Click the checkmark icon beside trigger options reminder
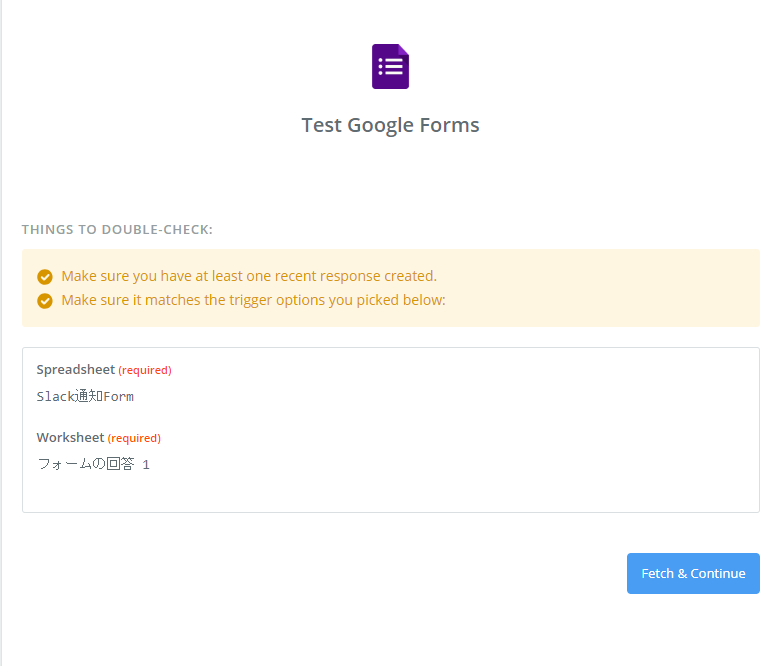This screenshot has height=666, width=772. click(44, 301)
